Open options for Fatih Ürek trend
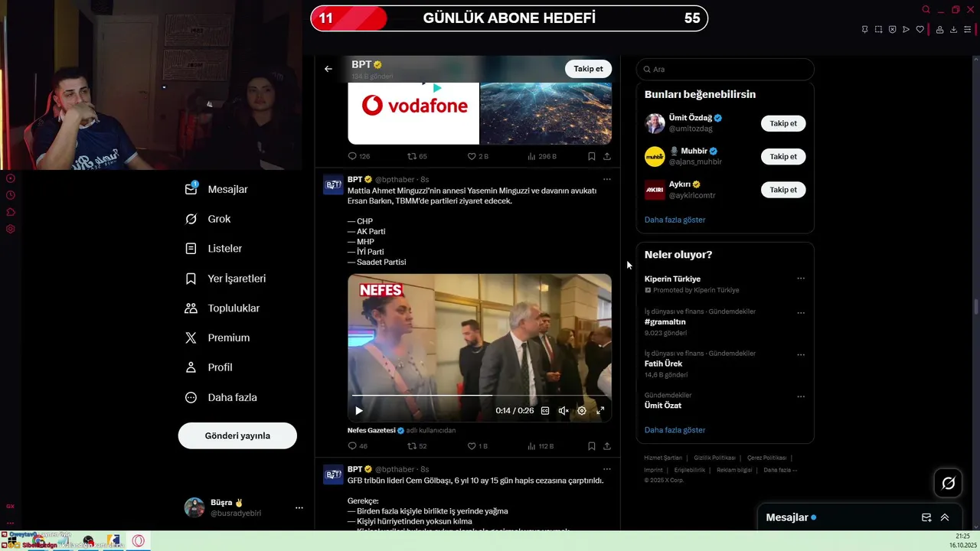 pos(801,355)
